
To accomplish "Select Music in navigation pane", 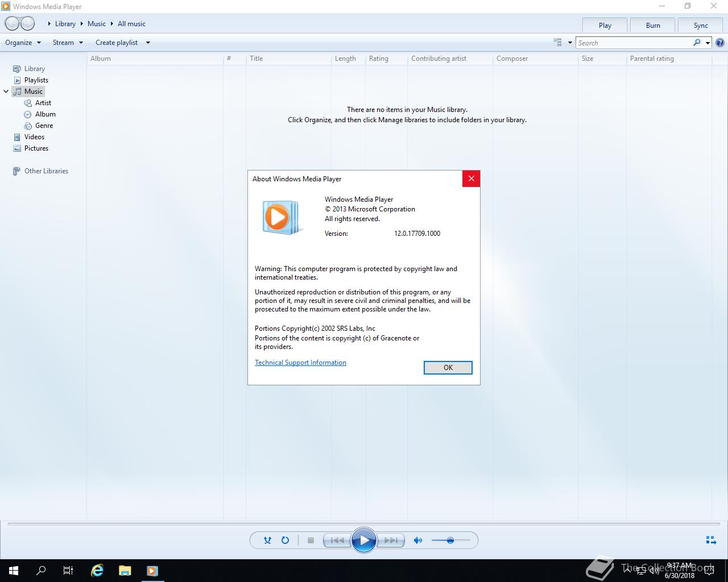I will point(34,92).
